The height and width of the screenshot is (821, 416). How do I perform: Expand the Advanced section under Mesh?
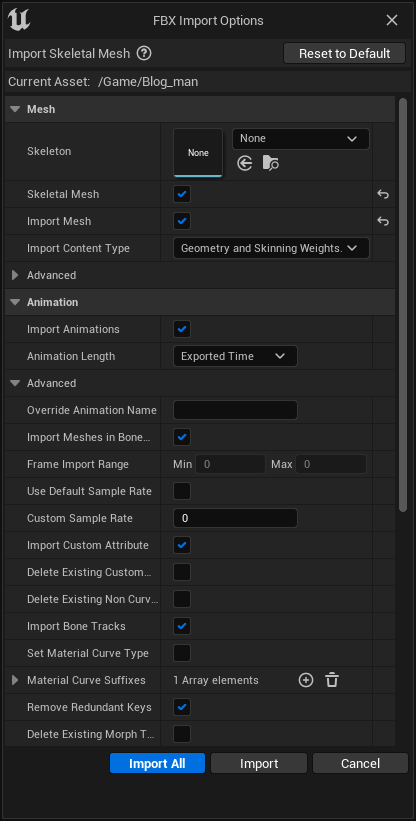pos(15,275)
